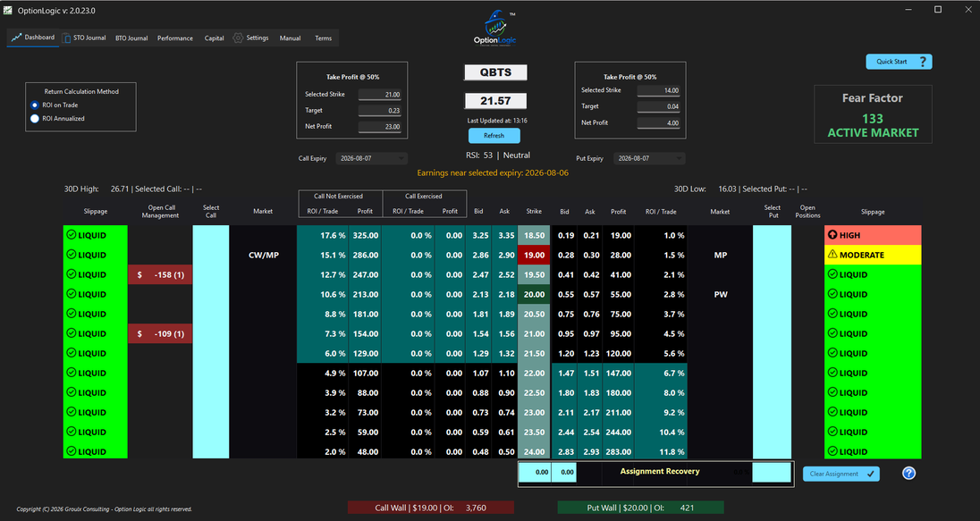Click the QBTS ticker symbol field
The height and width of the screenshot is (521, 980).
pyautogui.click(x=495, y=72)
